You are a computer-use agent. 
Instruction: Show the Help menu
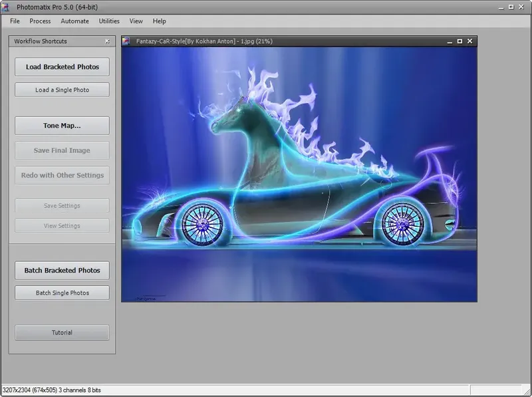click(x=159, y=21)
